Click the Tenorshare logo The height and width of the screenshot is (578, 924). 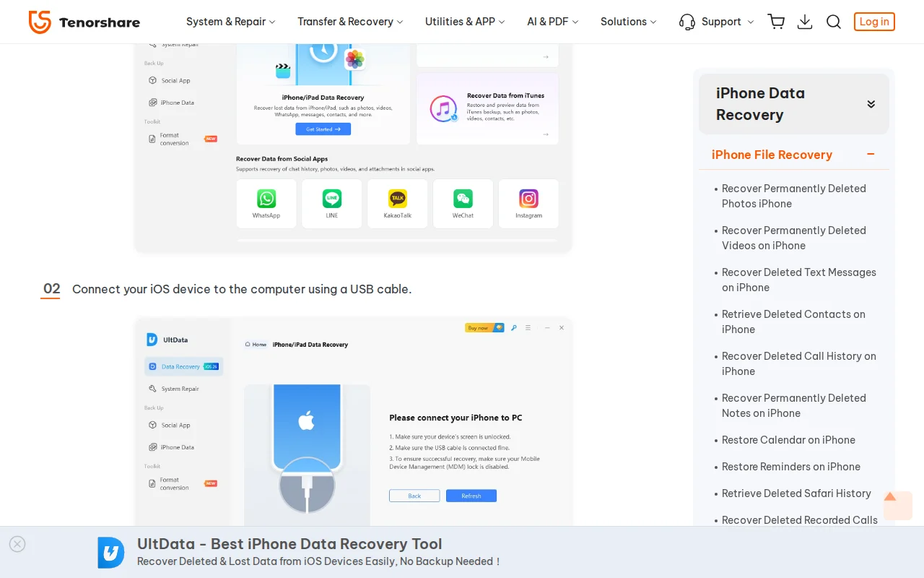(x=84, y=22)
